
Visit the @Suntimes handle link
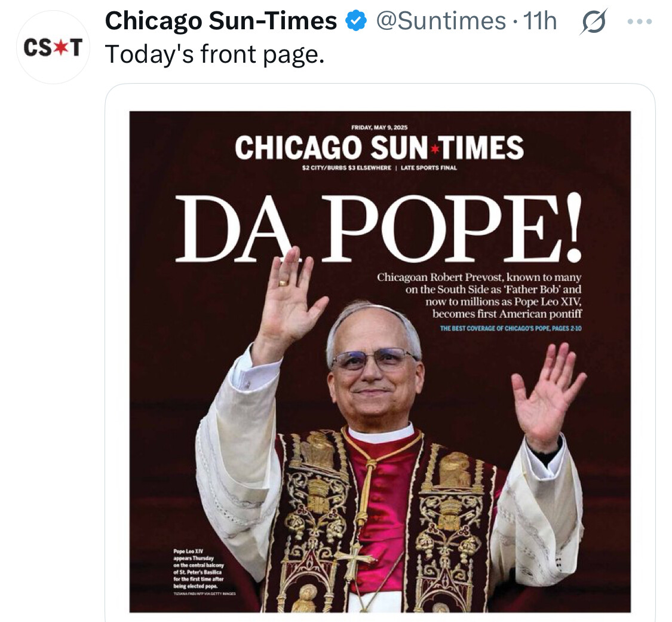pyautogui.click(x=441, y=21)
